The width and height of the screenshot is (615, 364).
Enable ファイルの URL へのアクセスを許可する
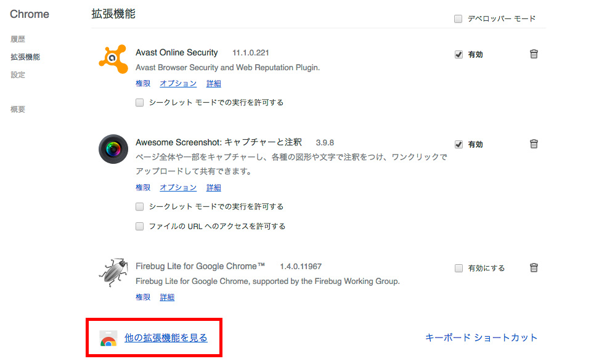pos(140,226)
